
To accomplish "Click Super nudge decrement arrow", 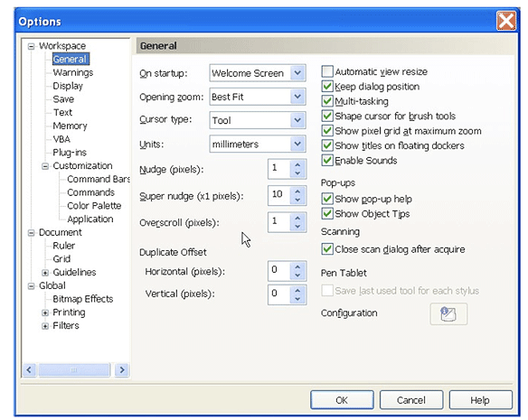I will tap(297, 200).
